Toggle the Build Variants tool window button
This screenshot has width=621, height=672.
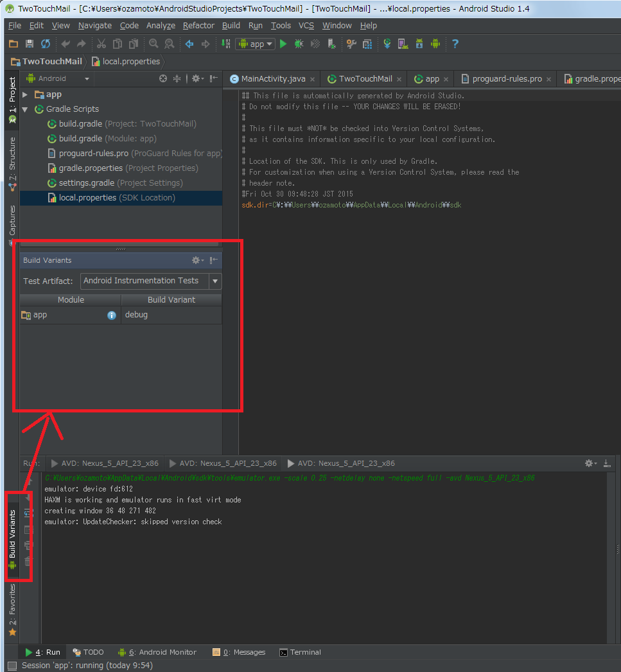12,539
